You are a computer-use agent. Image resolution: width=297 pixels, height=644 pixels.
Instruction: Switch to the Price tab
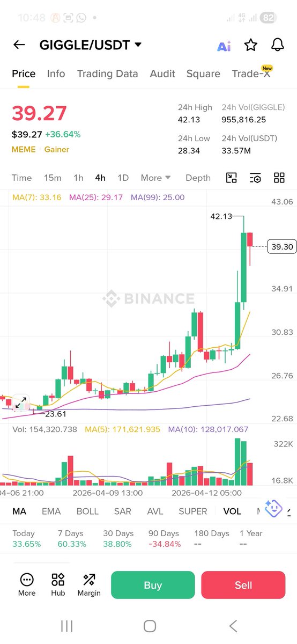pyautogui.click(x=24, y=74)
